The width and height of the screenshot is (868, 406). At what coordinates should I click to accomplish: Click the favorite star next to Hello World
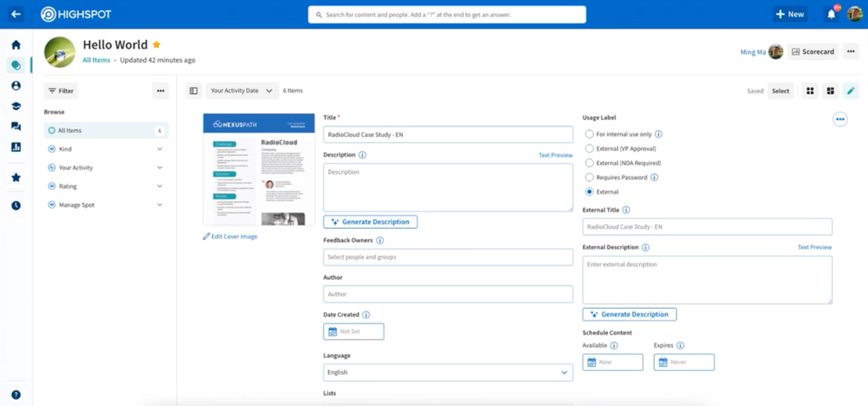click(157, 45)
